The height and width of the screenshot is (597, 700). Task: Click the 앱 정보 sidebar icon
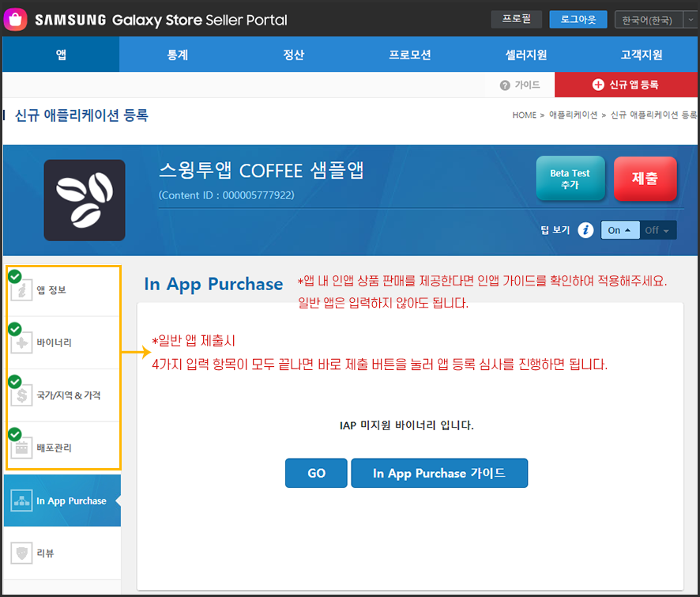[x=21, y=290]
